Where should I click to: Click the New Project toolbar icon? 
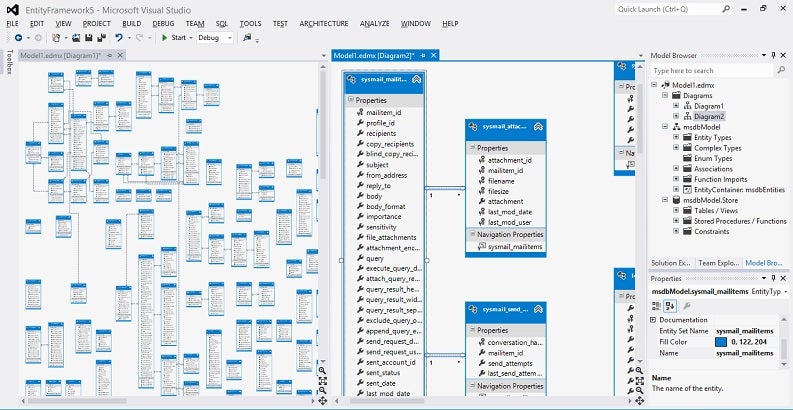pos(56,38)
